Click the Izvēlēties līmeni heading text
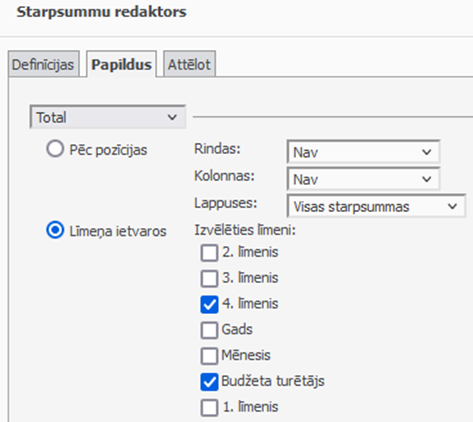Viewport: 473px width, 422px height. click(x=245, y=230)
